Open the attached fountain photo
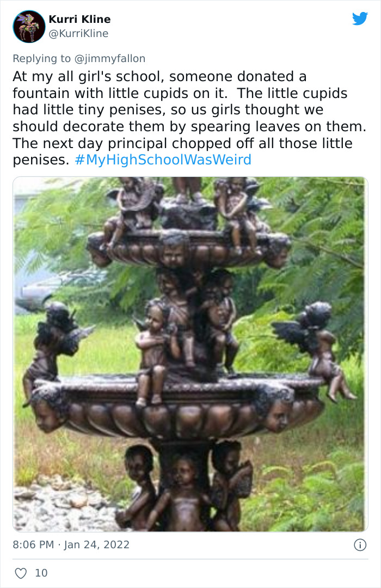 (190, 354)
